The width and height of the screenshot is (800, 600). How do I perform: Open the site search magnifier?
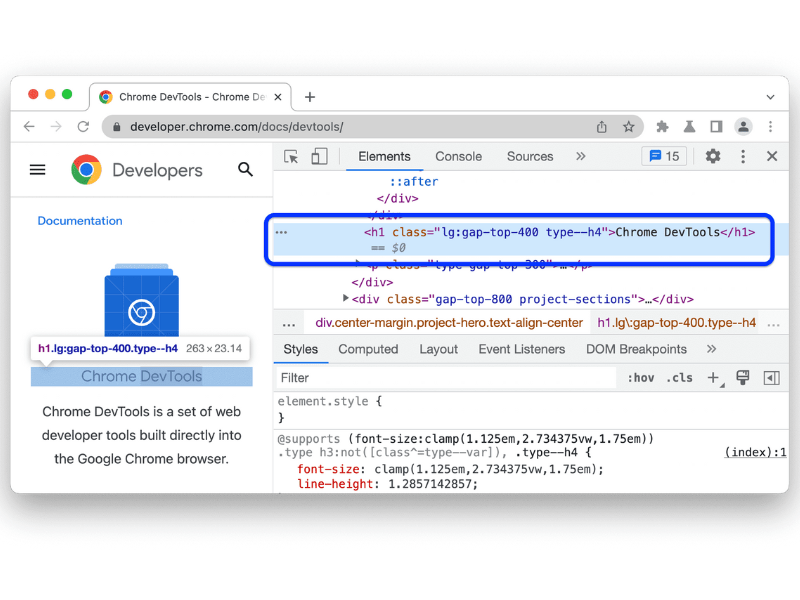click(x=245, y=169)
